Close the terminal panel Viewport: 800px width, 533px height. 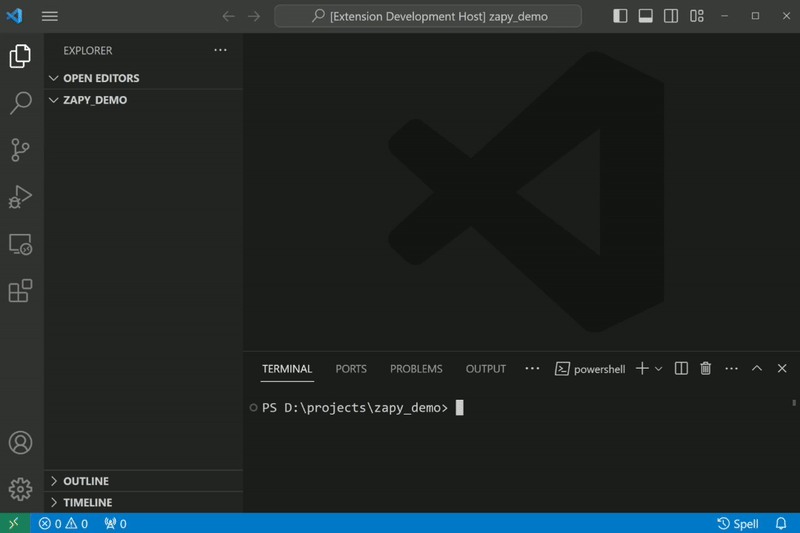pos(782,368)
